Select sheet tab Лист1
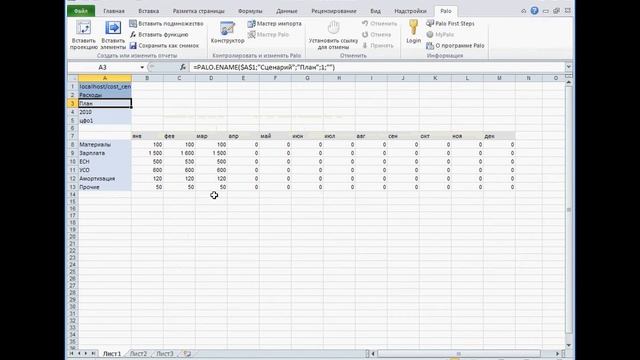 point(112,353)
